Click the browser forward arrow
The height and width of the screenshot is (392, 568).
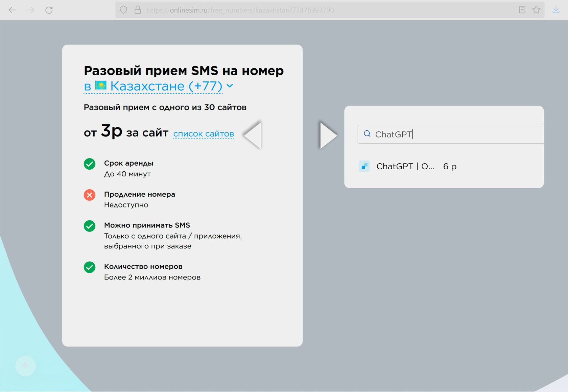coord(31,10)
